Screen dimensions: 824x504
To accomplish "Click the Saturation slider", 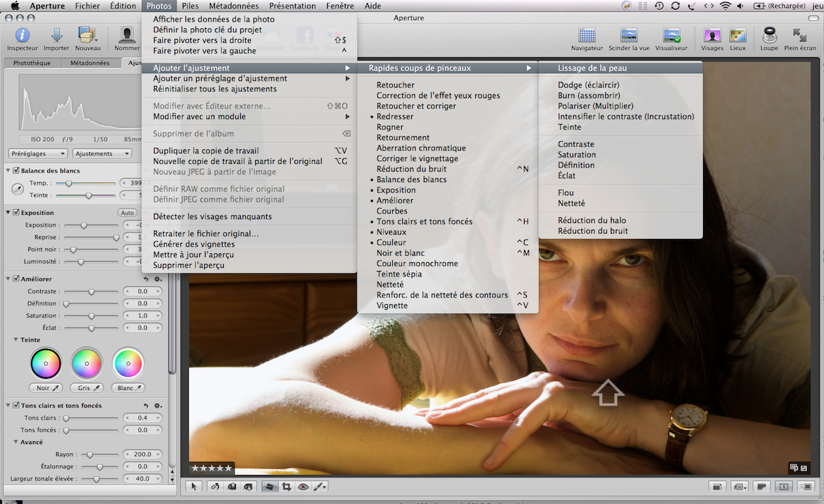I will coord(91,316).
